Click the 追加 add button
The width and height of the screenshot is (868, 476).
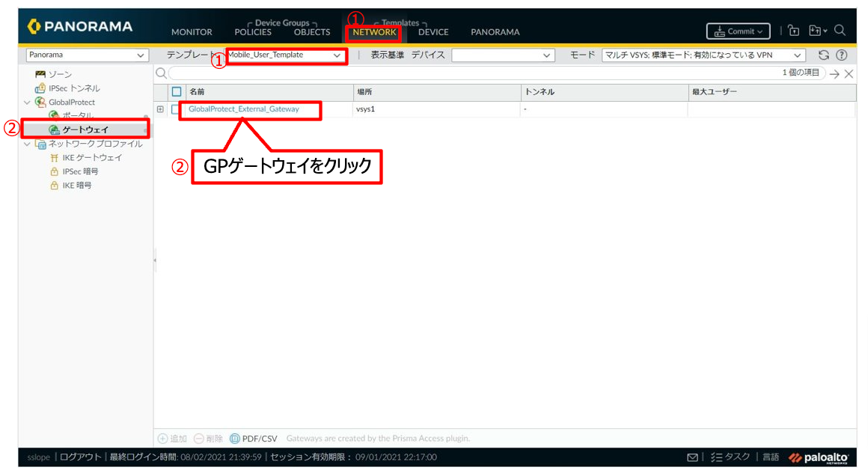[x=172, y=439]
